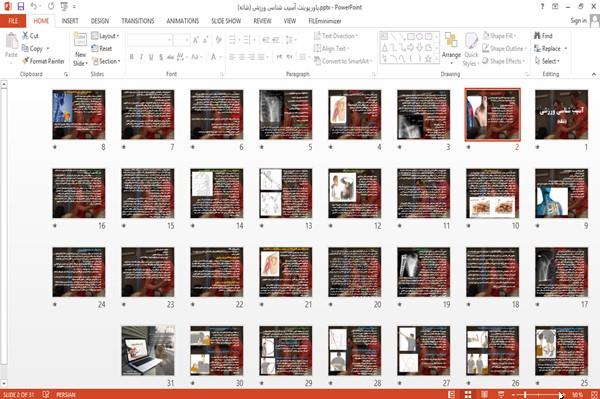The height and width of the screenshot is (399, 600).
Task: Open the Text Direction dropdown
Action: 336,36
